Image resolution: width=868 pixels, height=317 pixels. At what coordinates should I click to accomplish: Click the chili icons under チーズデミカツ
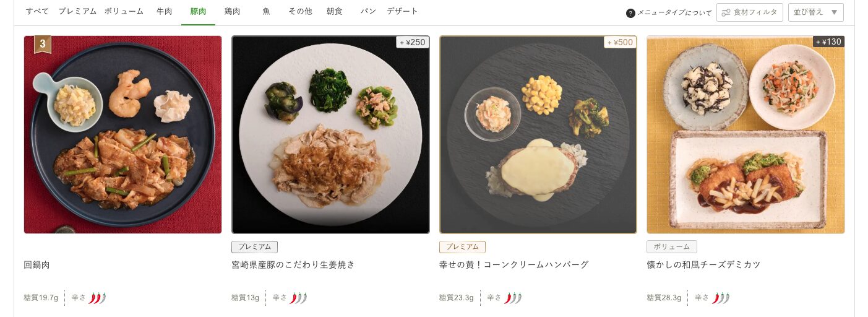point(721,298)
